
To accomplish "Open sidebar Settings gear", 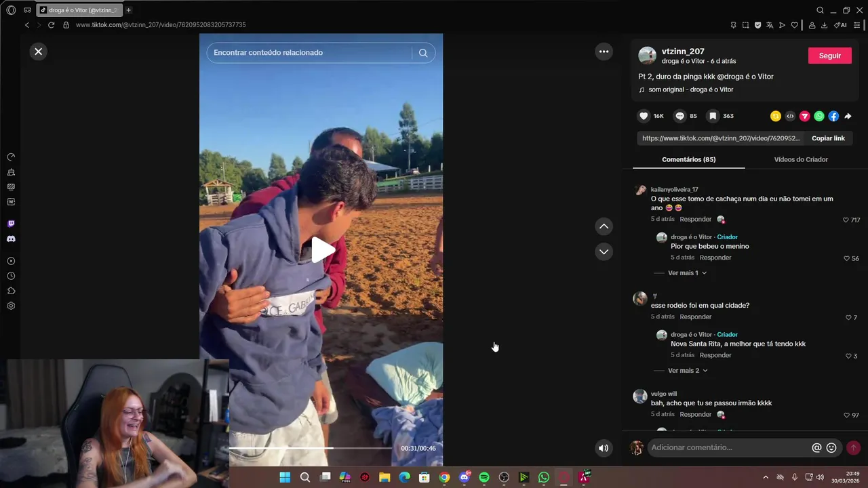I will [11, 306].
